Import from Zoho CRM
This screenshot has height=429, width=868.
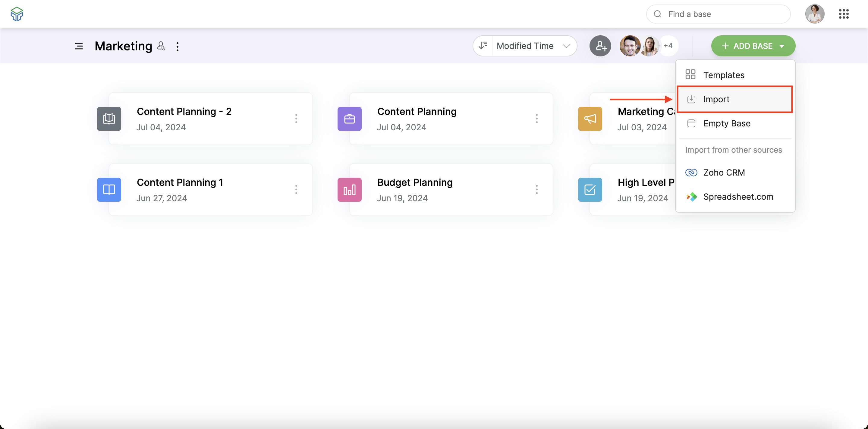coord(724,173)
